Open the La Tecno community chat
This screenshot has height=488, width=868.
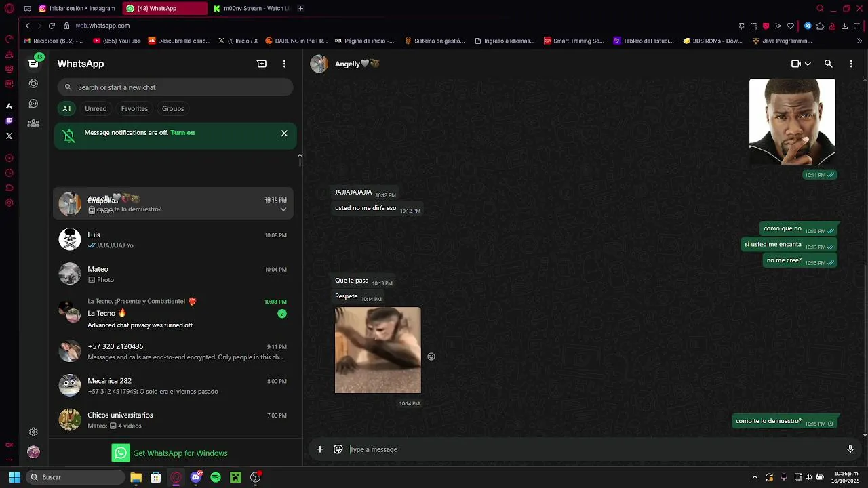pos(173,313)
